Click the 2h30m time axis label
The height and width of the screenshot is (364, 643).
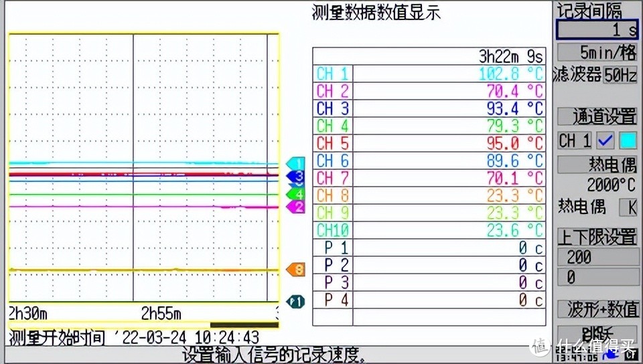pos(28,314)
